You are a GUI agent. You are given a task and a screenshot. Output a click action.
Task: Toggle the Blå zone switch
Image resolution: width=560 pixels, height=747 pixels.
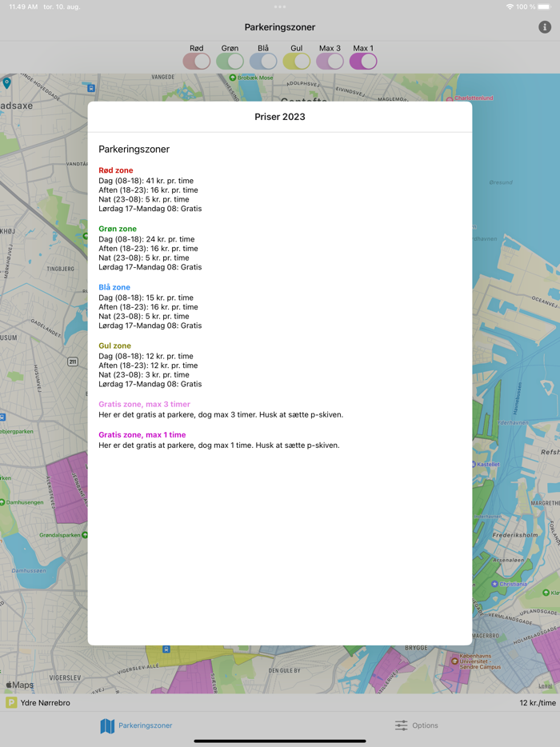pos(263,62)
